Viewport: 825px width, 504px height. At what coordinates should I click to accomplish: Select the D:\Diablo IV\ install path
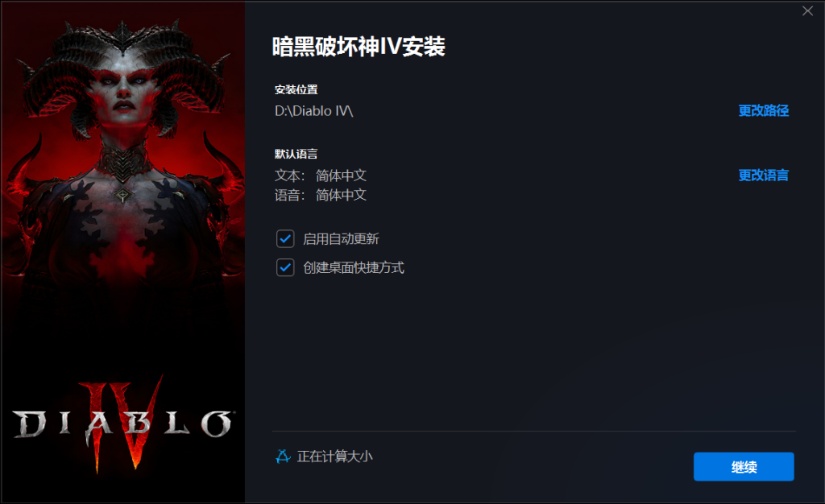(313, 111)
